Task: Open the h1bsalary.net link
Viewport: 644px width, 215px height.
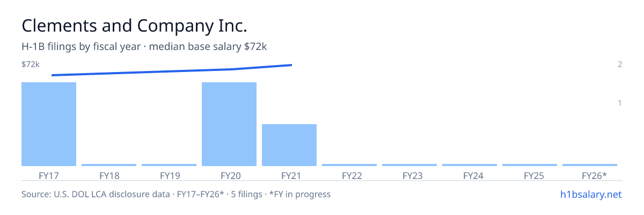Action: (590, 194)
